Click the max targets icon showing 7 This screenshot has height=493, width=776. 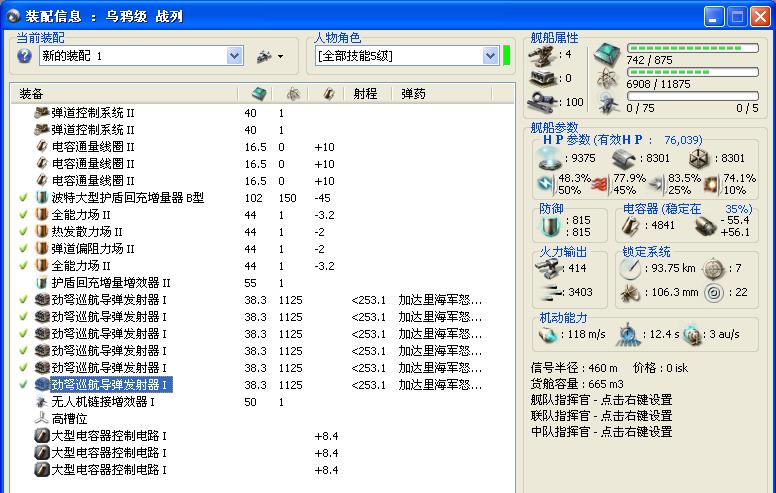tap(714, 269)
